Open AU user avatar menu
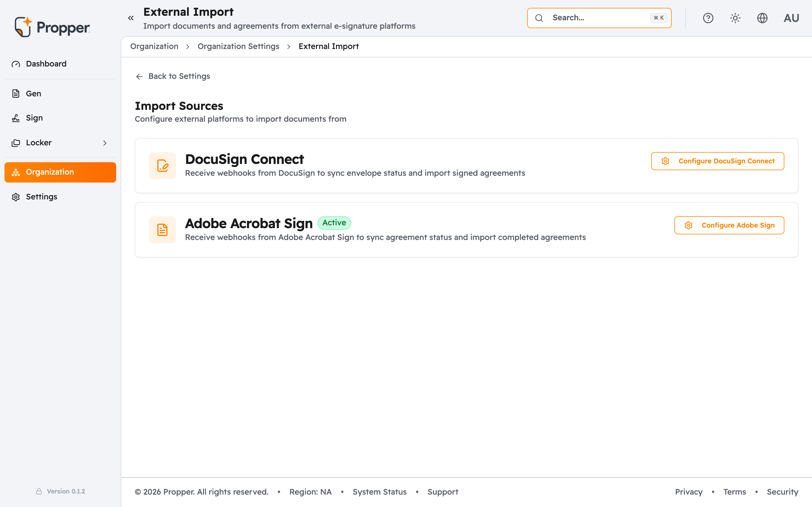 click(791, 18)
